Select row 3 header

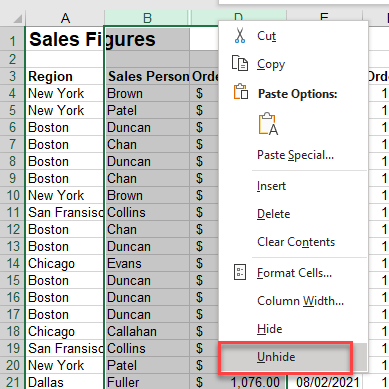click(x=12, y=76)
